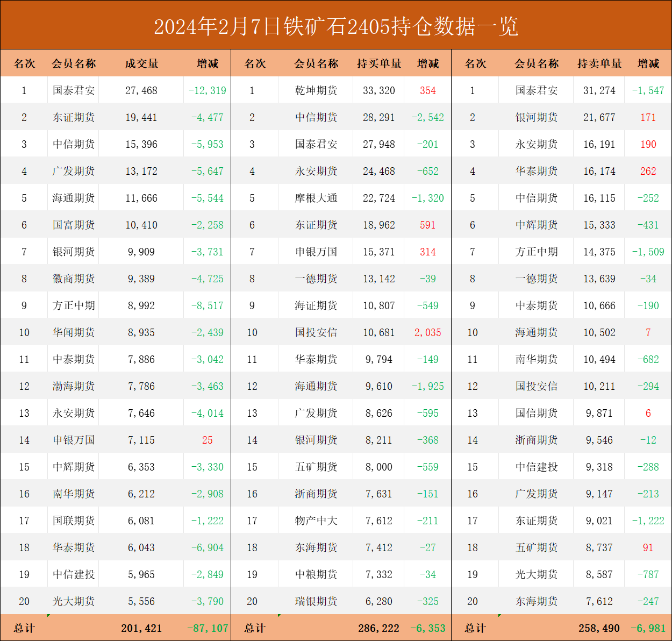Click 海证期货 member name
The image size is (672, 641).
click(x=316, y=305)
